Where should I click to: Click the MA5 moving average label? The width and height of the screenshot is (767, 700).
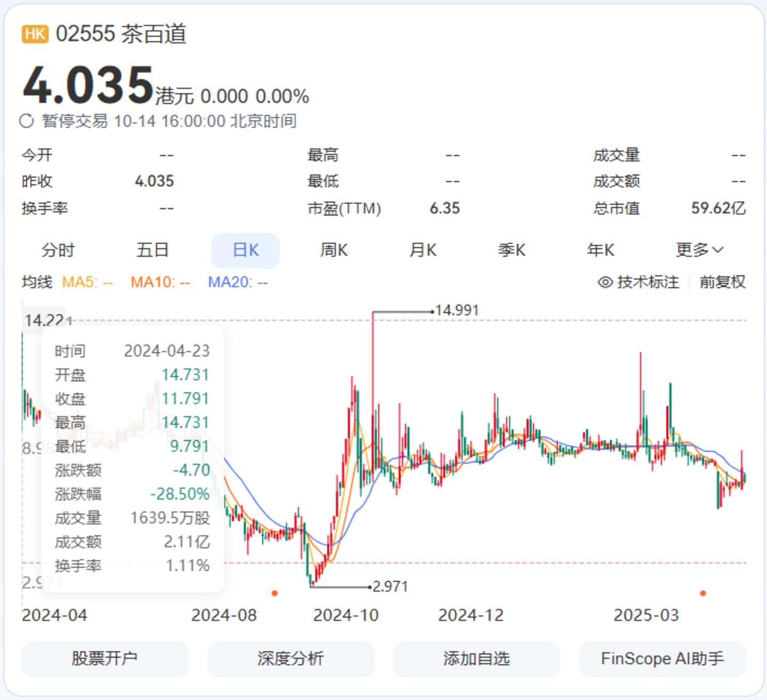pyautogui.click(x=87, y=282)
